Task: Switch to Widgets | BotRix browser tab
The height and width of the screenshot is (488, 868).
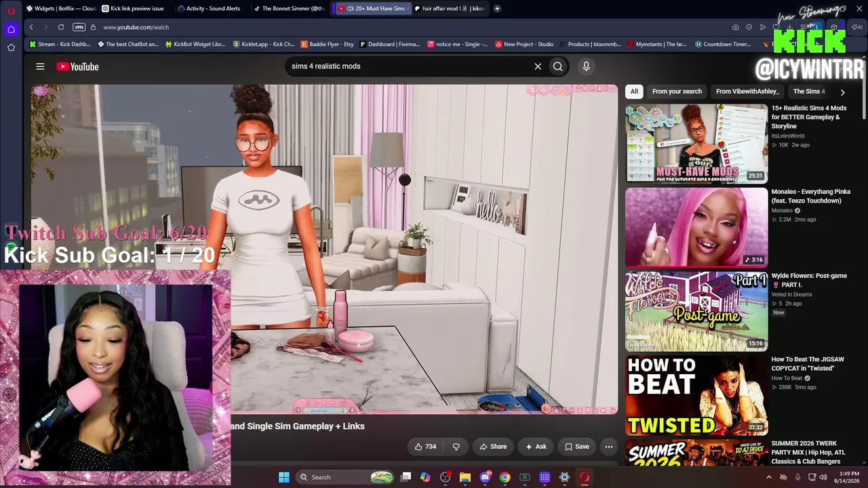Action: coord(61,9)
